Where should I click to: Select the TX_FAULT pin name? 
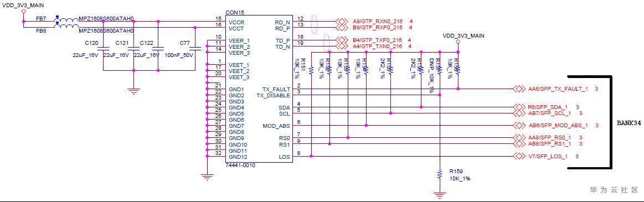tap(276, 89)
